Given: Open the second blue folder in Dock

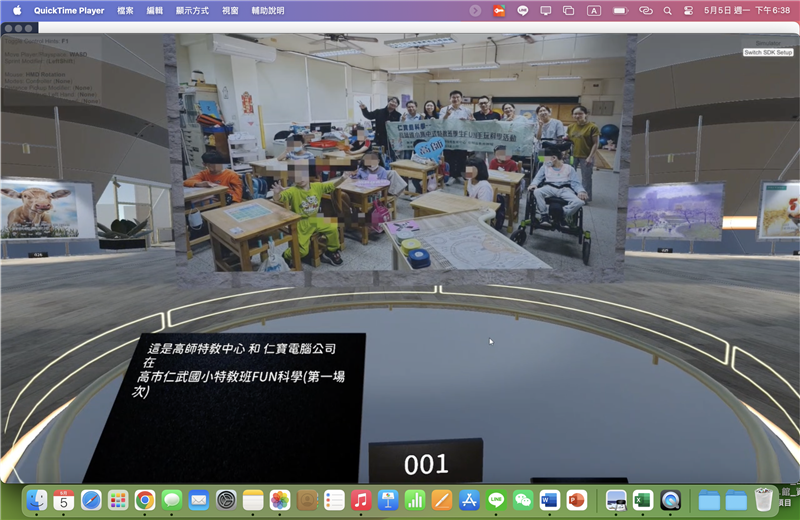Looking at the screenshot, I should click(736, 500).
